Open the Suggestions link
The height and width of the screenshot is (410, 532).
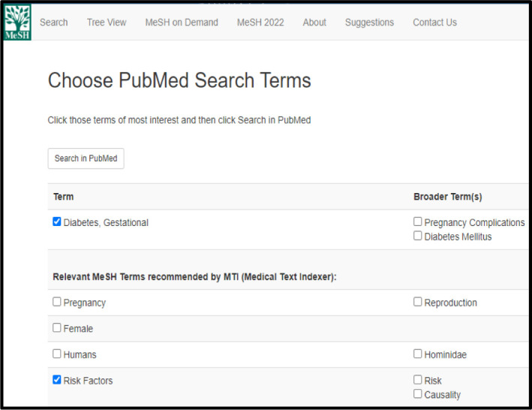point(369,23)
